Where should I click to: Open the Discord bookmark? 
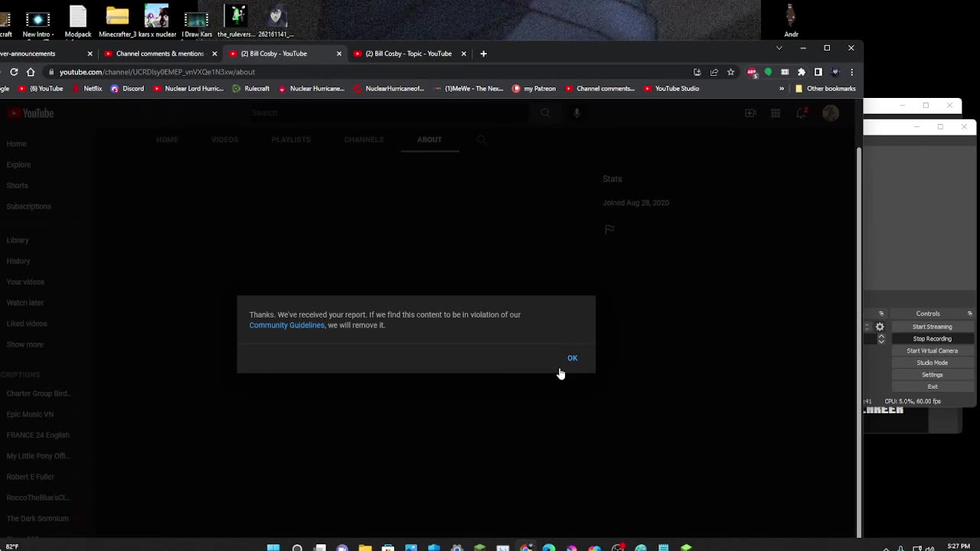point(127,89)
